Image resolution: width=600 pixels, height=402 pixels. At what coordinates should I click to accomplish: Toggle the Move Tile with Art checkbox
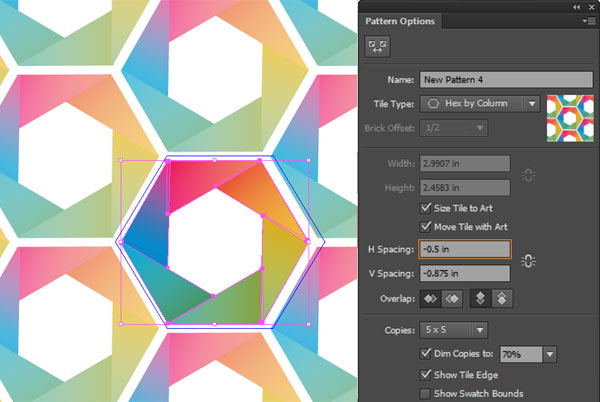coord(428,226)
